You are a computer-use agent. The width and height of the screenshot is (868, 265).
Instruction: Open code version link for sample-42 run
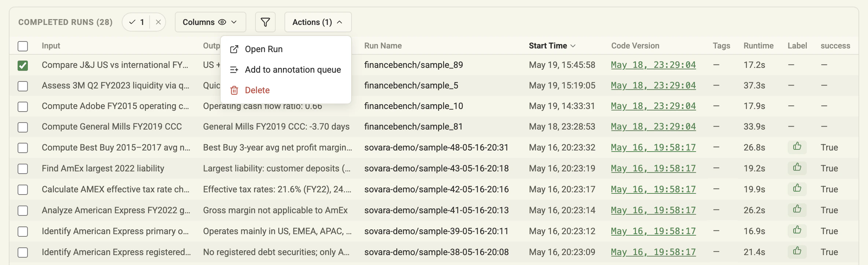coord(653,189)
